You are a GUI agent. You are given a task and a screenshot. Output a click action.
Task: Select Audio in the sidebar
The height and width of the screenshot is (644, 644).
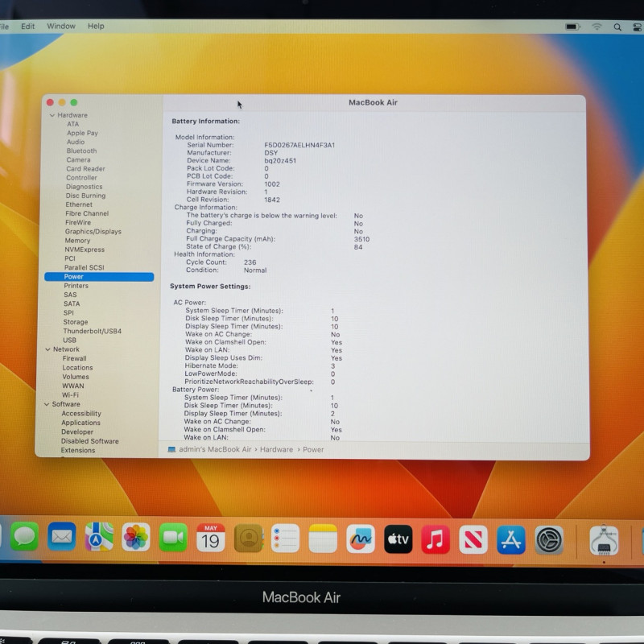point(76,142)
